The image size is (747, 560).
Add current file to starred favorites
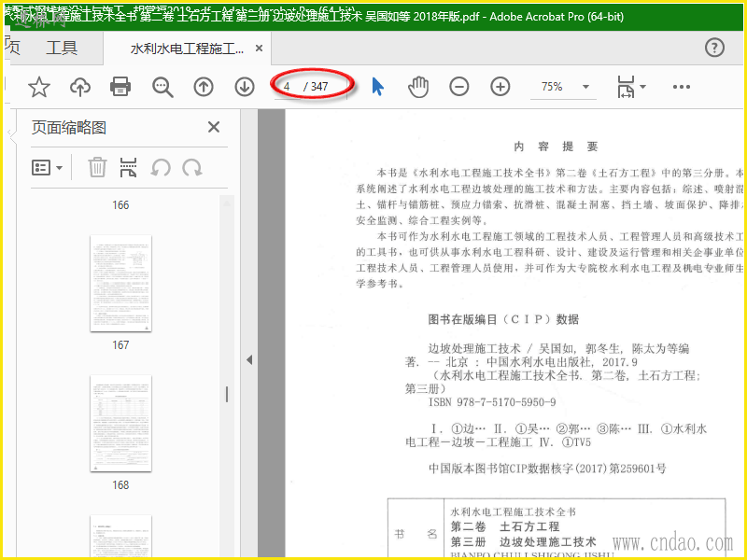[x=39, y=87]
